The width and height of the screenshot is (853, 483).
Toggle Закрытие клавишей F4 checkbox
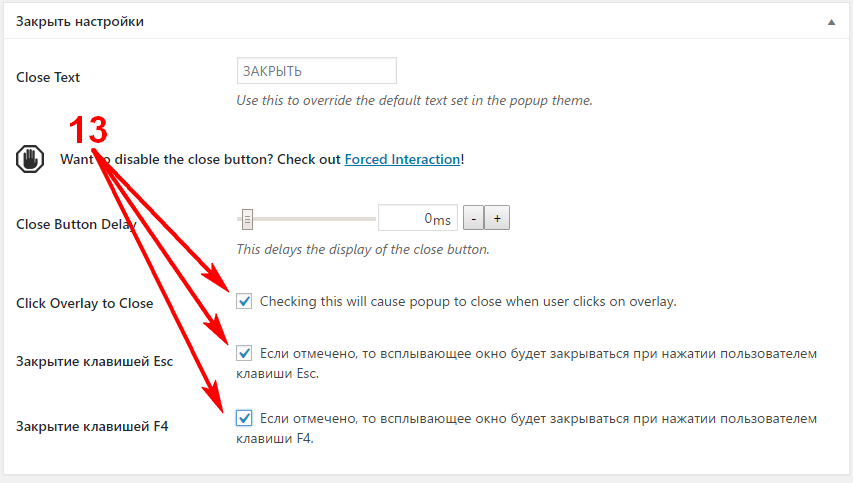click(244, 418)
